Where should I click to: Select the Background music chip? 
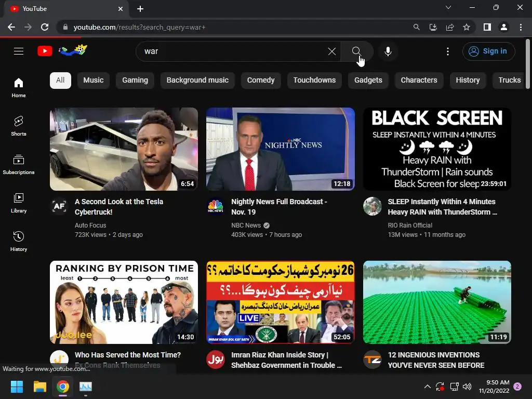click(x=197, y=80)
